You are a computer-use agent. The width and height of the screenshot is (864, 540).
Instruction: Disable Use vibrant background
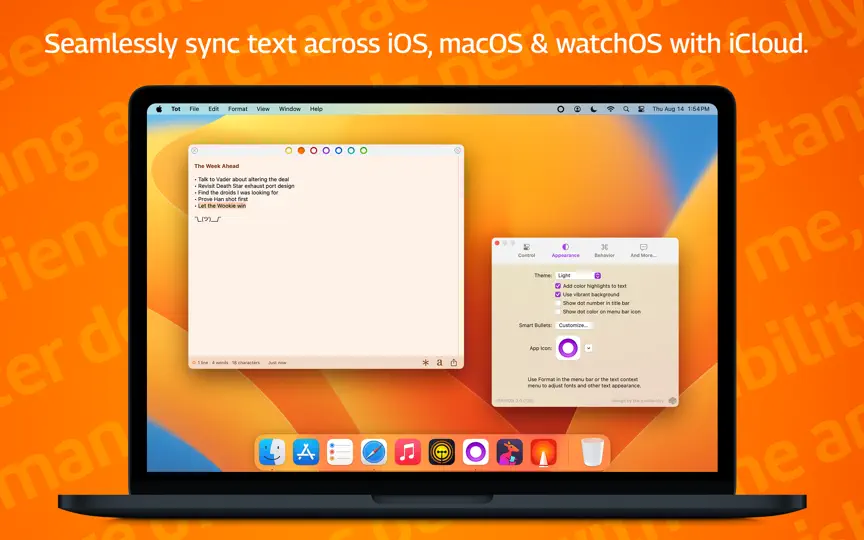tap(558, 295)
